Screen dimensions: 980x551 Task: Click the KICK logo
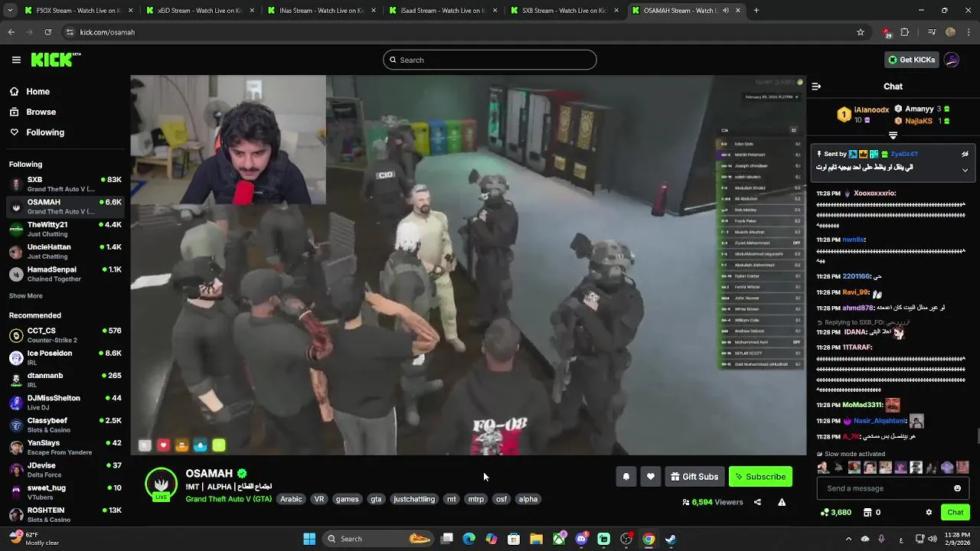56,60
